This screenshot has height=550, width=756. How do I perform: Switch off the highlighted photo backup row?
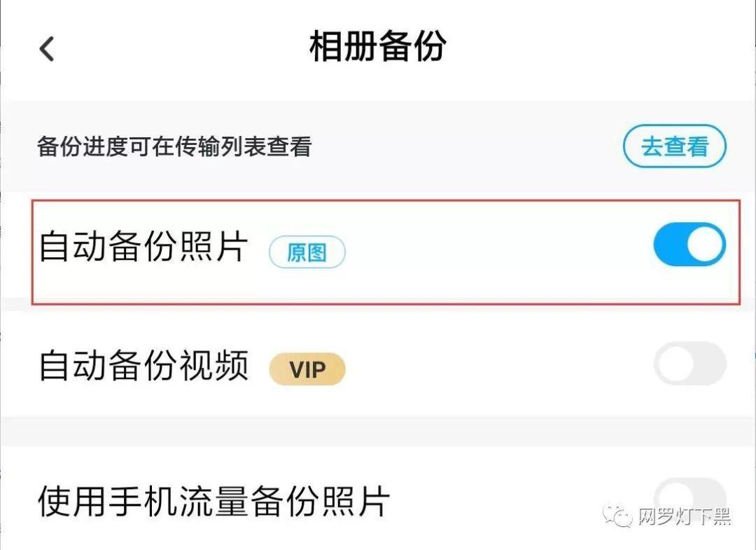coord(689,244)
